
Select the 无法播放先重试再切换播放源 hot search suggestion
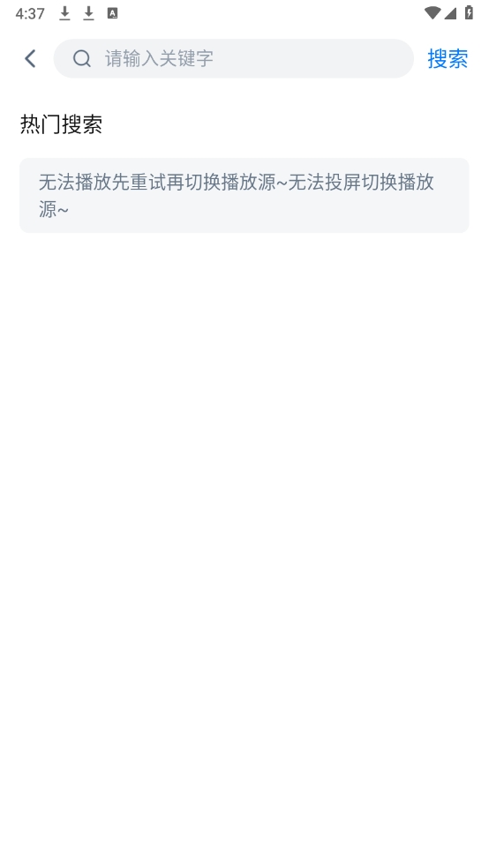(157, 182)
